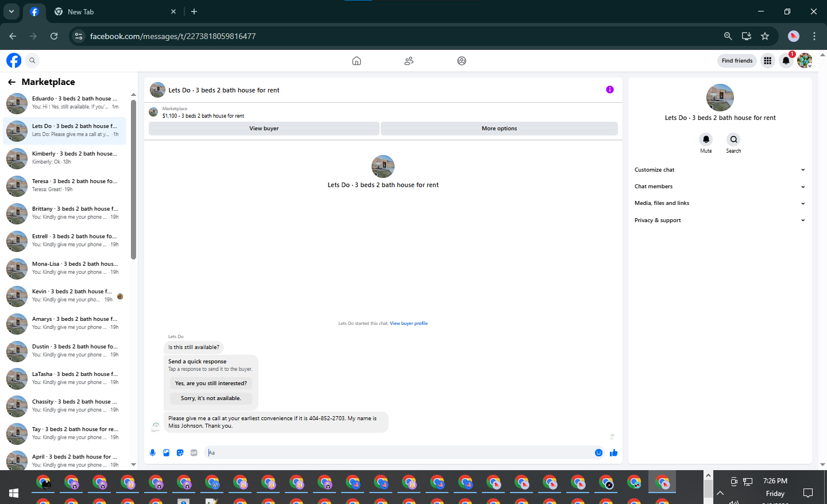827x504 pixels.
Task: Open Dustin's conversation
Action: click(64, 351)
